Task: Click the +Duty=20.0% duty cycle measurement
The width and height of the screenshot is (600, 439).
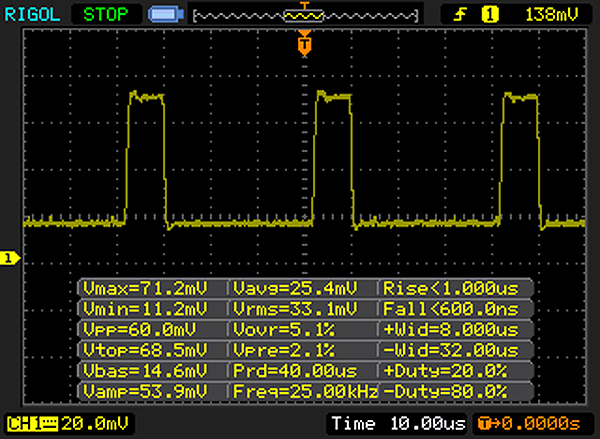Action: [445, 371]
